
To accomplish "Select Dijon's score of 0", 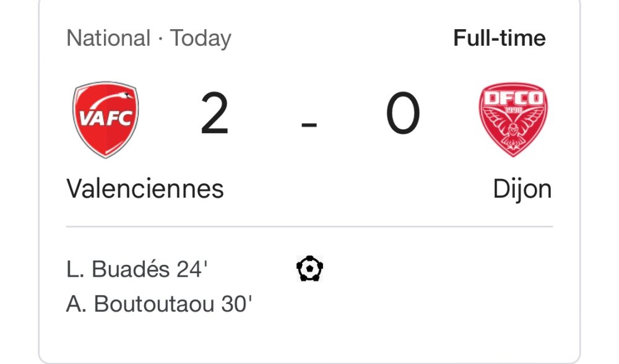I will [403, 115].
